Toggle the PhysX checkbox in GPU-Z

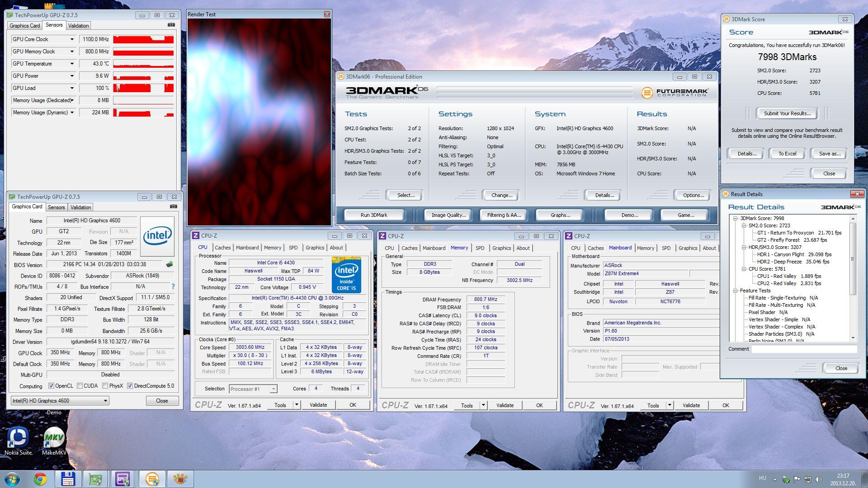(x=105, y=386)
